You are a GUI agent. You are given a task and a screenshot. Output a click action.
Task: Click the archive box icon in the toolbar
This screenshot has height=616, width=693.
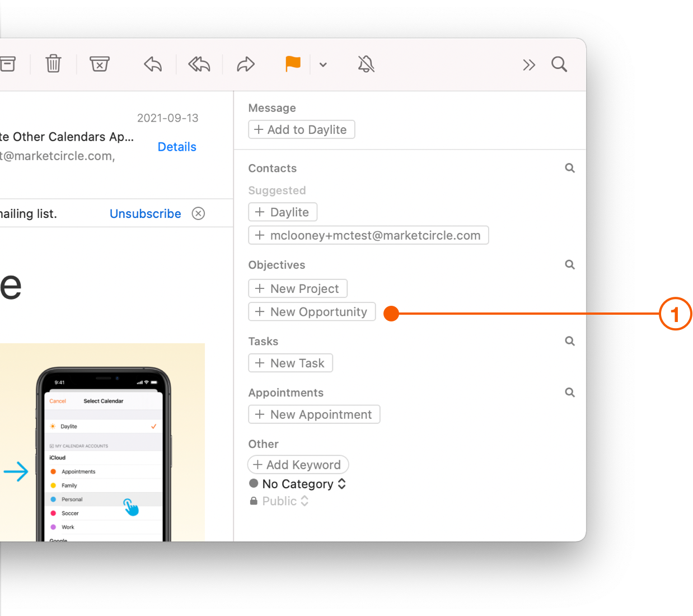click(x=7, y=64)
